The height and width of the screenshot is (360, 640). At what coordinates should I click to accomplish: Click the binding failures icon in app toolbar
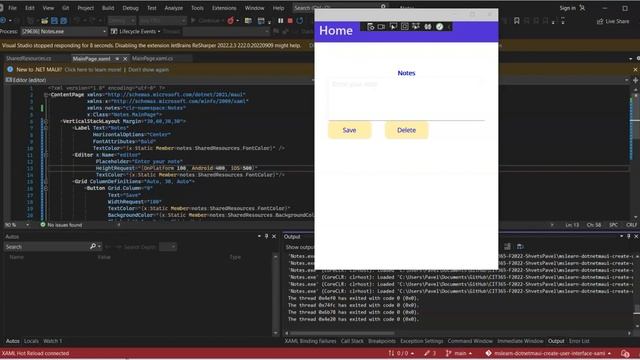pos(427,27)
